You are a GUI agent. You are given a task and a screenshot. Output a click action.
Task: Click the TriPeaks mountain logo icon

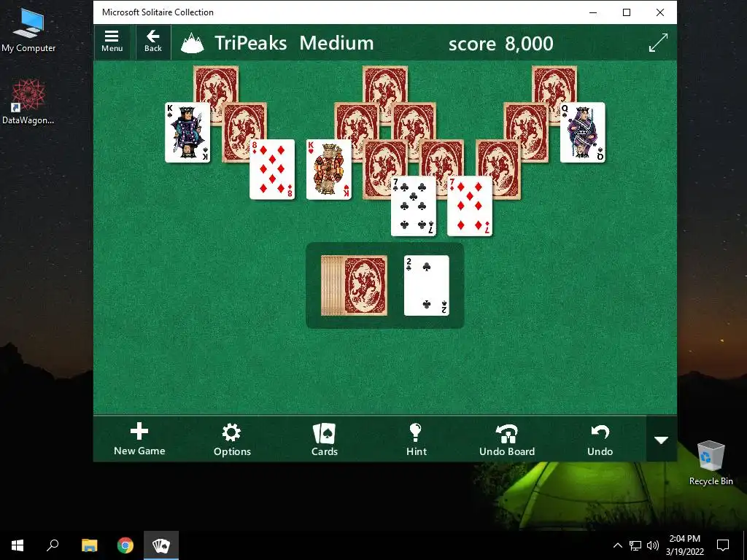pyautogui.click(x=193, y=43)
